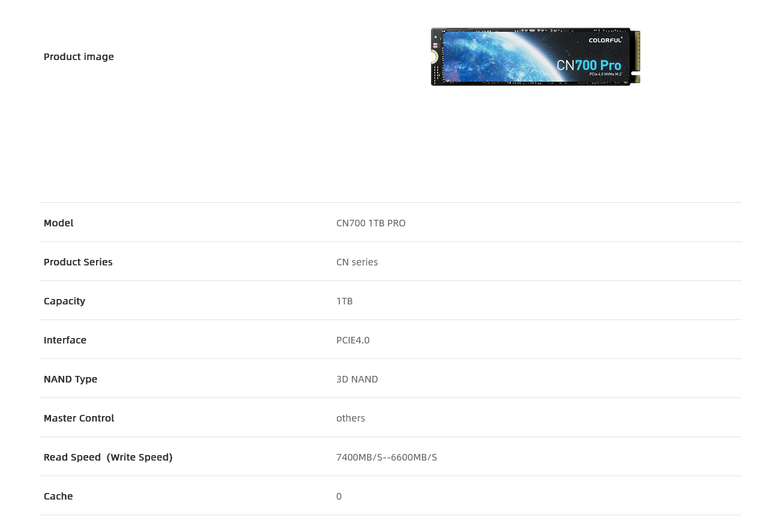Select the NAND Type label

point(70,379)
